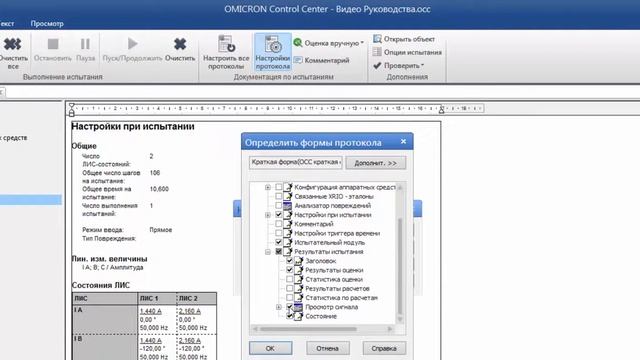Uncheck Результаты оценки checkbox
Viewport: 640px width, 360px height.
(289, 270)
